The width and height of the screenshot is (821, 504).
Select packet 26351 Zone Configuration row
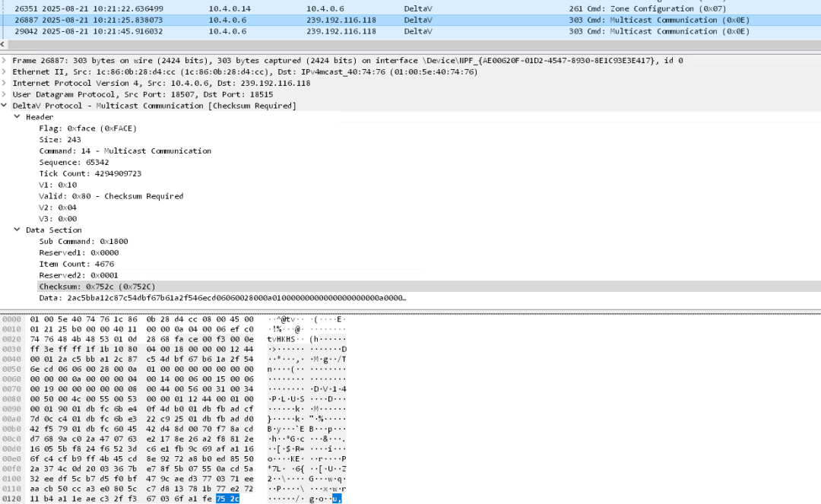point(380,8)
